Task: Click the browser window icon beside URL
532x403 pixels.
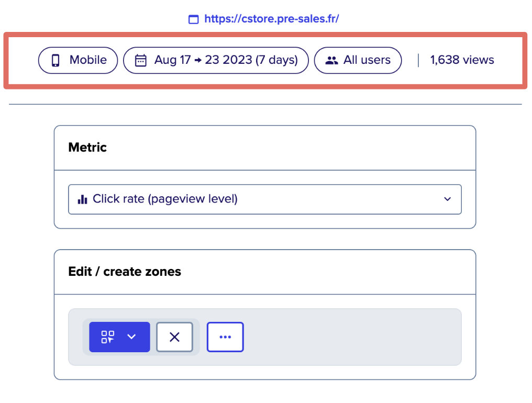Action: point(193,19)
